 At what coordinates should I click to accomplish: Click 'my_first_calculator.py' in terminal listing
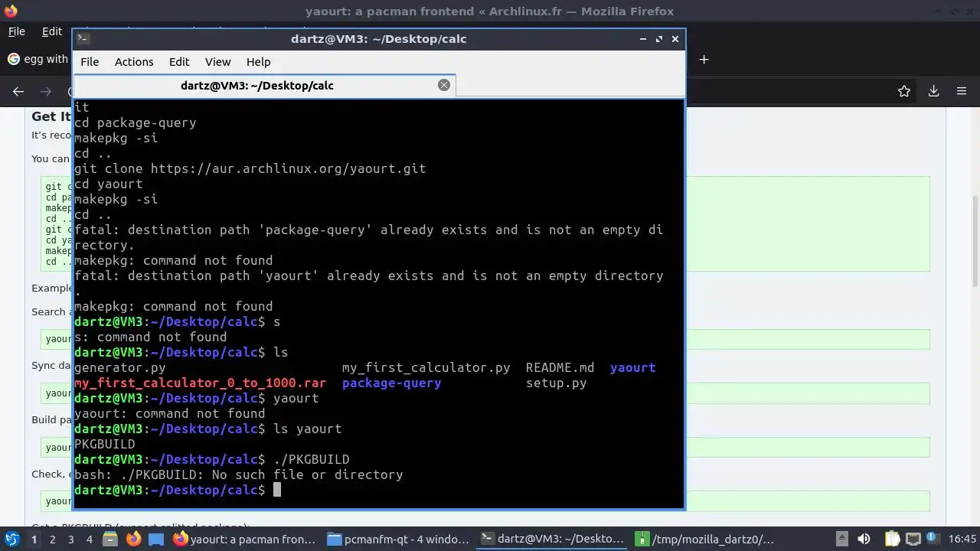tap(426, 367)
